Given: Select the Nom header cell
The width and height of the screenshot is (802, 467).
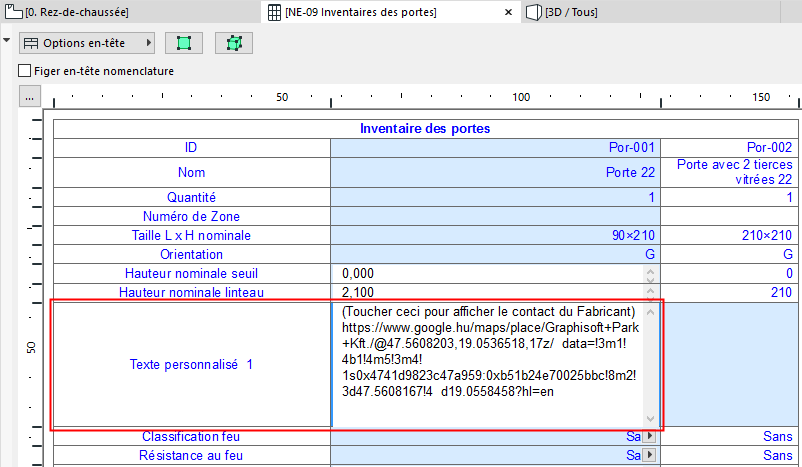Looking at the screenshot, I should click(192, 172).
